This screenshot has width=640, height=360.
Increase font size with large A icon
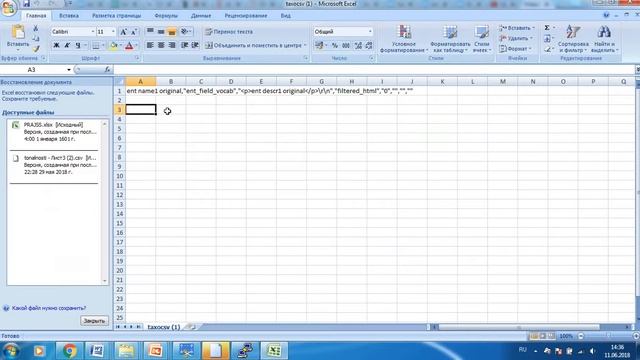123,32
